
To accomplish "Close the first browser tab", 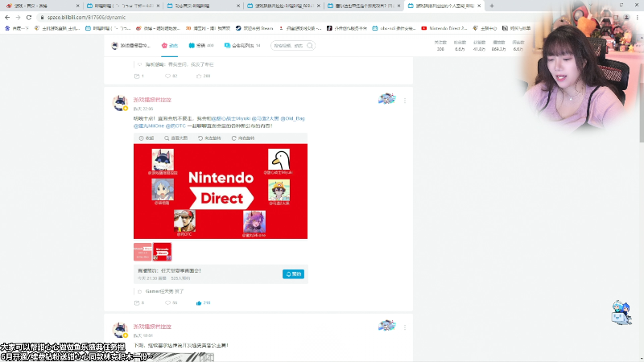I will (x=77, y=6).
